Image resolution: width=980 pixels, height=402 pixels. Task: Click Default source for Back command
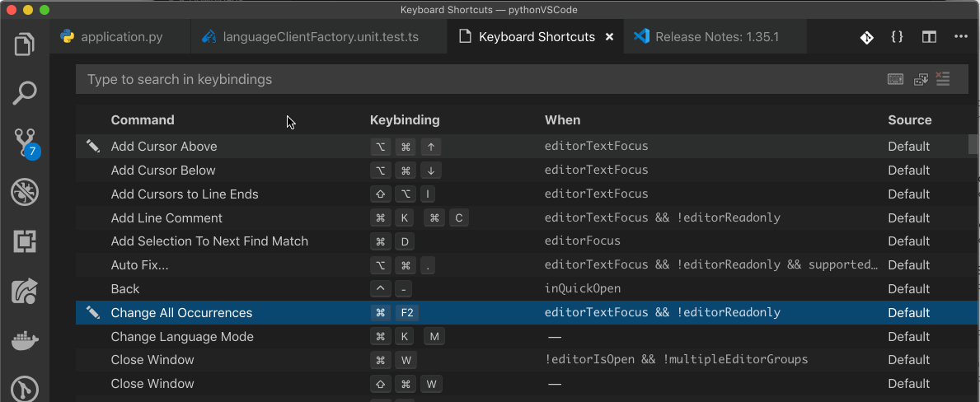click(909, 289)
